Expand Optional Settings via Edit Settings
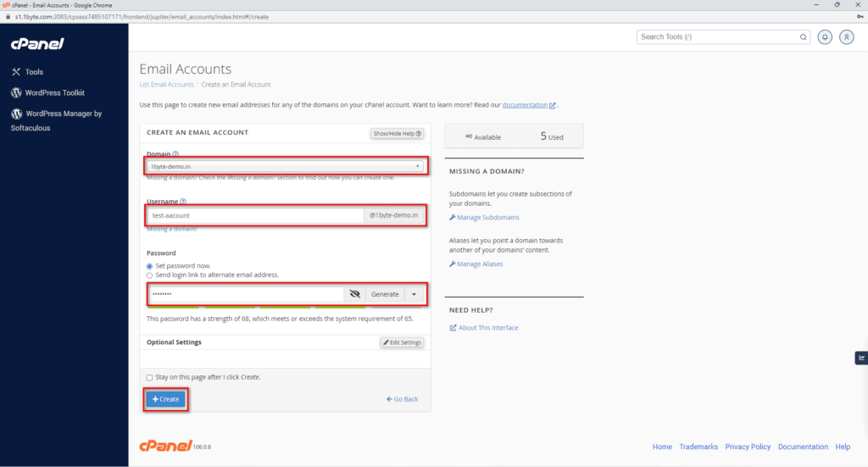The width and height of the screenshot is (868, 467). pyautogui.click(x=403, y=342)
